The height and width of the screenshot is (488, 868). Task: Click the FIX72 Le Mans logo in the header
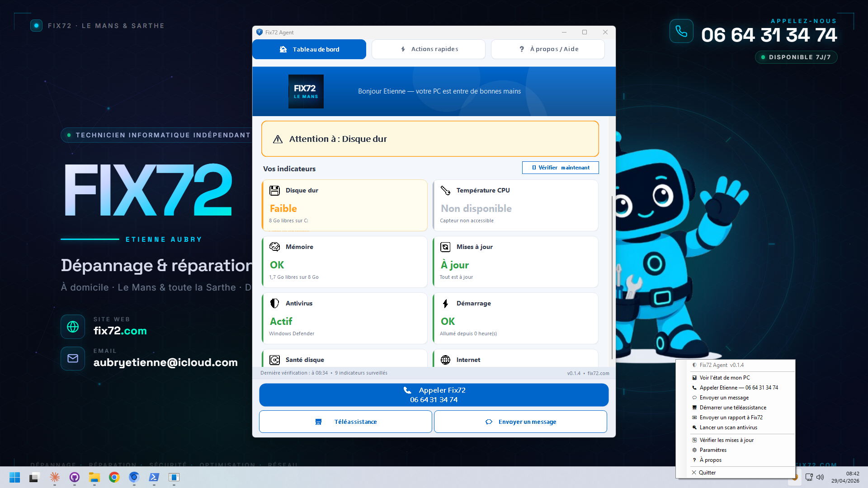306,91
